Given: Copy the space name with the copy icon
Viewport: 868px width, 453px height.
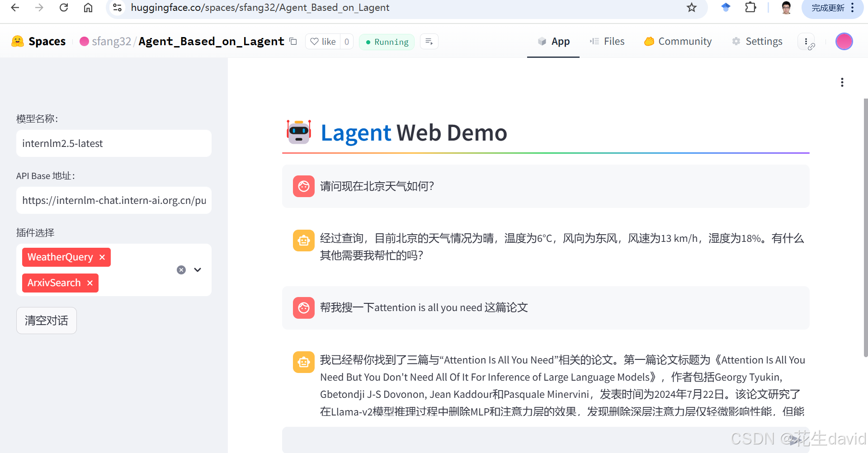Looking at the screenshot, I should (x=293, y=41).
